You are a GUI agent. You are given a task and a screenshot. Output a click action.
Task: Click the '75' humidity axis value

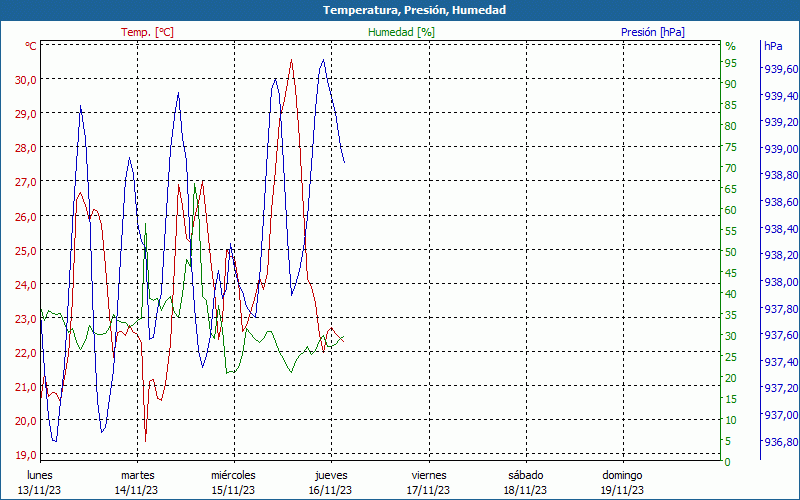[731, 147]
